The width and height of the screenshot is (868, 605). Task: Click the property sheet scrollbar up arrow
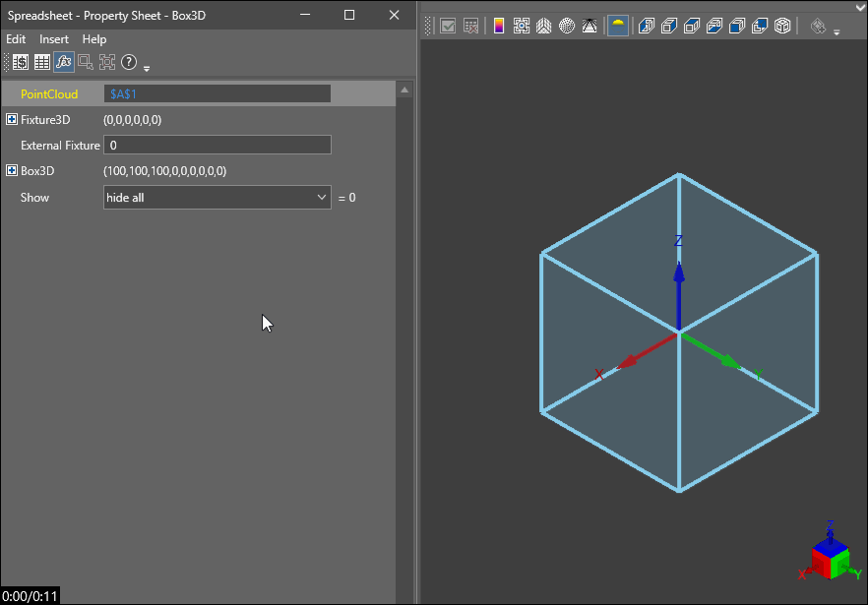point(404,91)
